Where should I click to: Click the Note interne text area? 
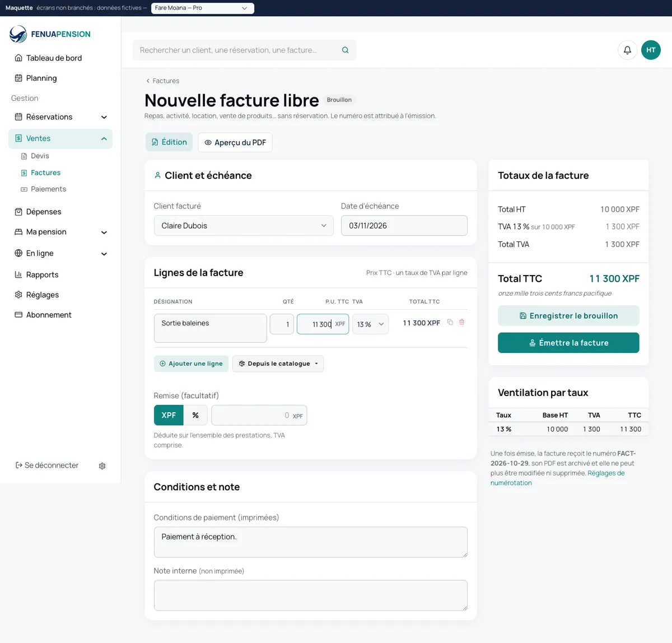pyautogui.click(x=311, y=595)
